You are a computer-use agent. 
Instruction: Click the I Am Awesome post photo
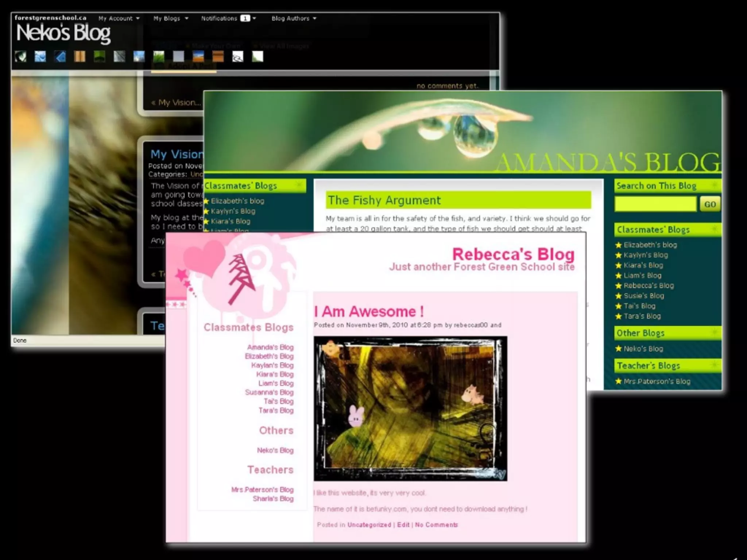(410, 408)
